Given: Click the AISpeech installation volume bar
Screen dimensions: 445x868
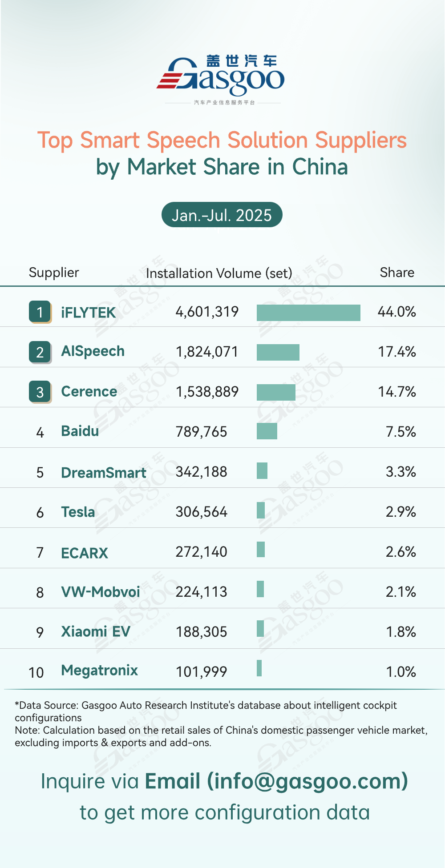Looking at the screenshot, I should [x=278, y=352].
